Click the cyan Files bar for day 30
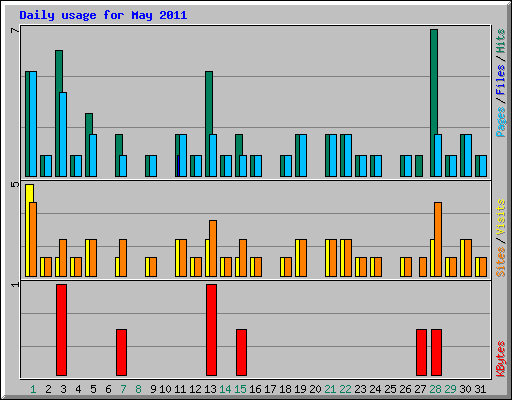The height and width of the screenshot is (400, 512). (468, 155)
